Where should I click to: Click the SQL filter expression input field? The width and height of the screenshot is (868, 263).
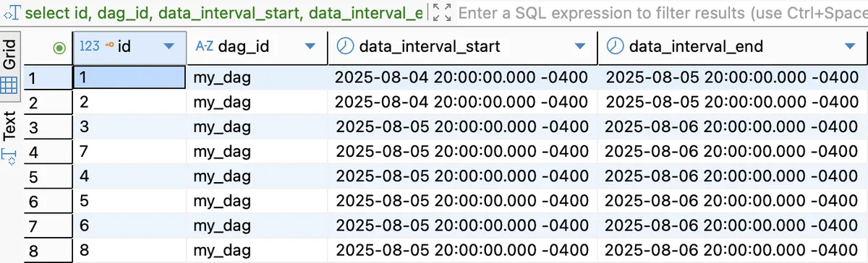tap(662, 13)
